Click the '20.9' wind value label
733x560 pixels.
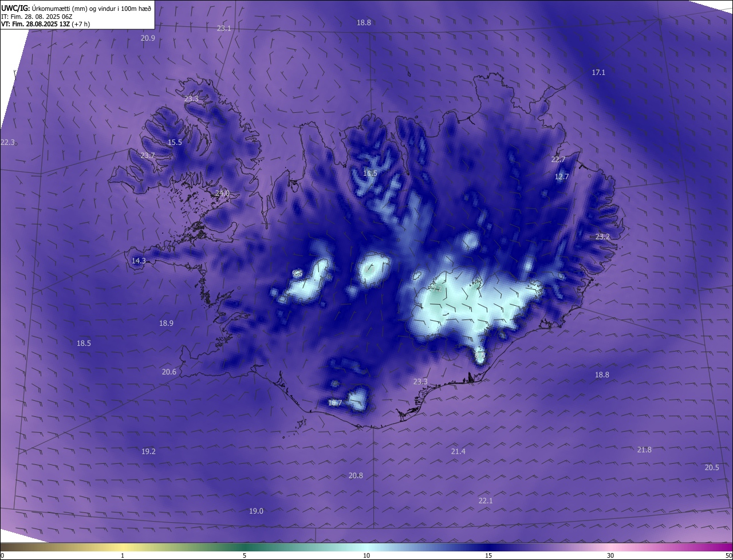(x=148, y=38)
